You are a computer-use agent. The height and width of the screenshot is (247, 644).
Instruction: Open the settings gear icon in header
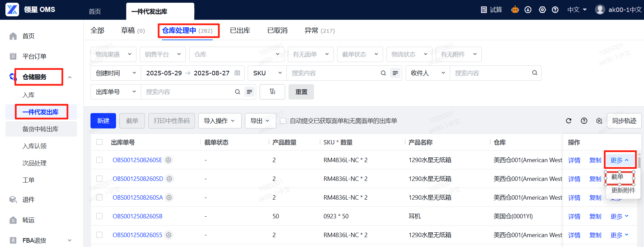point(542,10)
